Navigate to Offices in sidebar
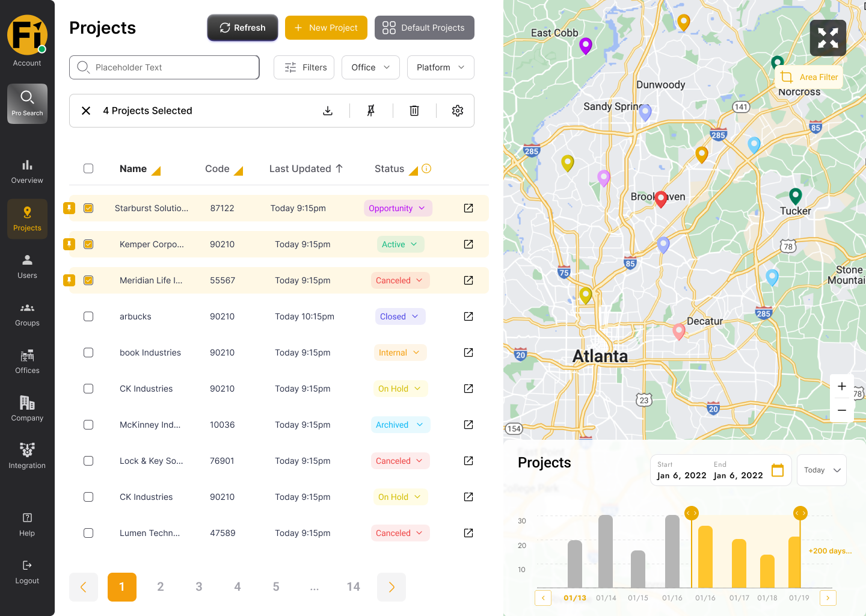This screenshot has width=866, height=616. [x=27, y=361]
